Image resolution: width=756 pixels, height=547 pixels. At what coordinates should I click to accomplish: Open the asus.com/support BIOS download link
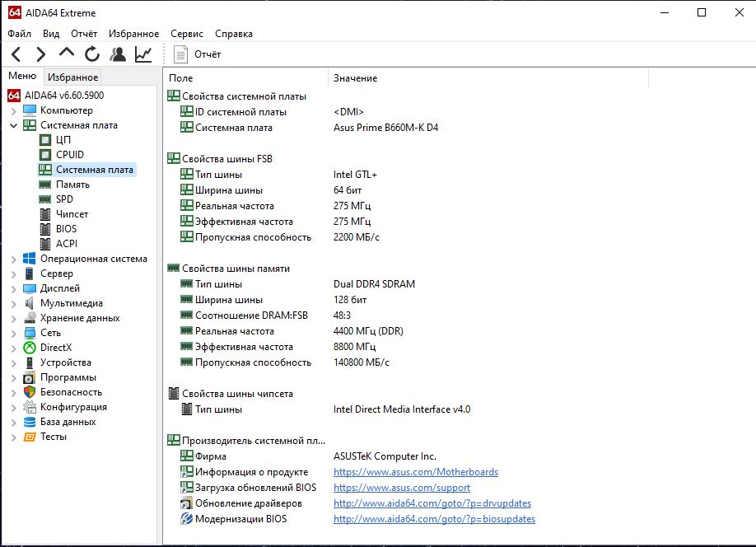tap(402, 488)
